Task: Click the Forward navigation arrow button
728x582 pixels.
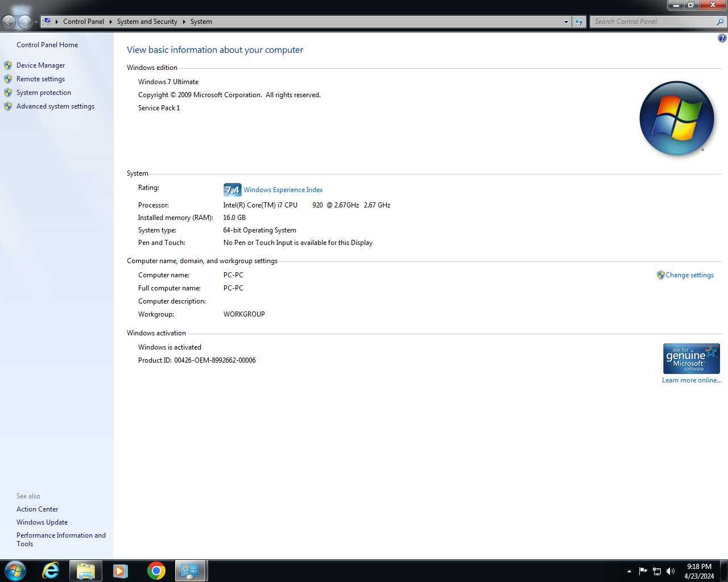Action: [24, 22]
